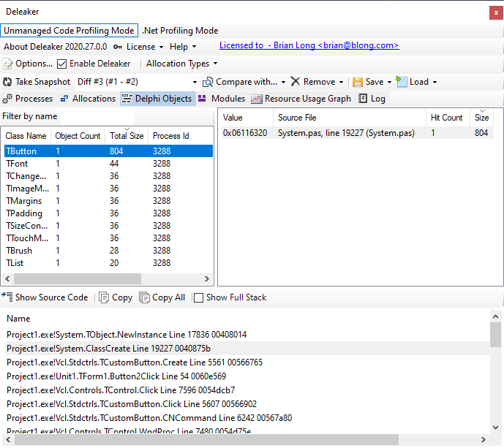Select the TMargins class row
Image resolution: width=504 pixels, height=448 pixels.
108,201
